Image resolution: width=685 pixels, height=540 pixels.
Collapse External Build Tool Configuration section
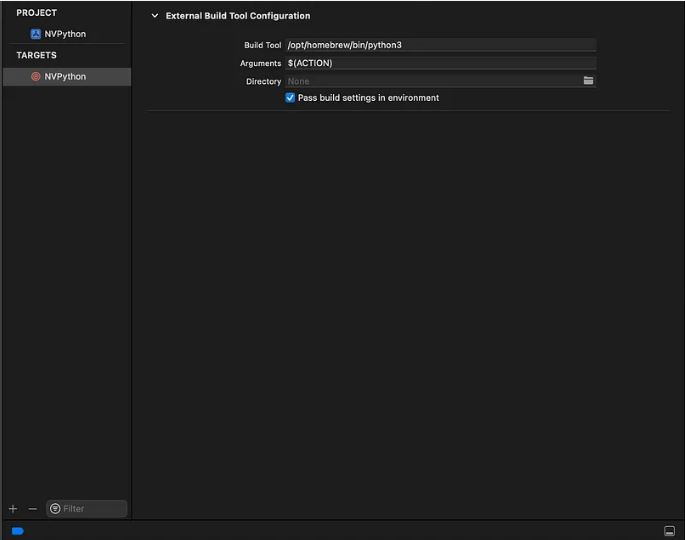coord(155,16)
